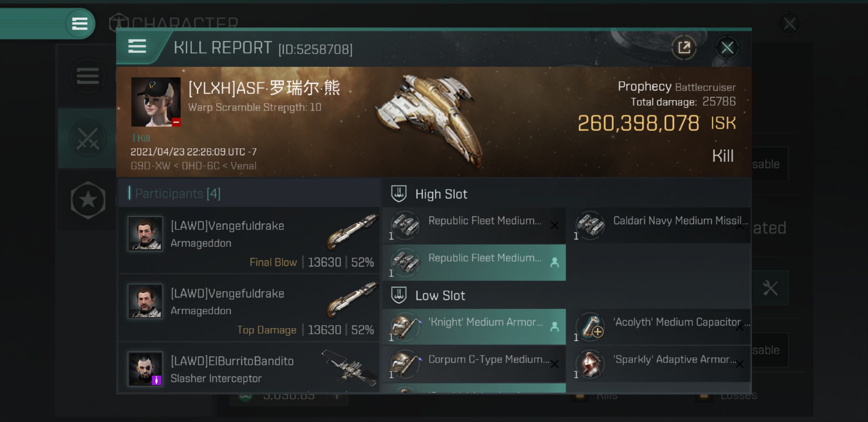This screenshot has width=868, height=422.
Task: Click the 'Sparkly' Adaptive Armor module icon
Action: [590, 364]
